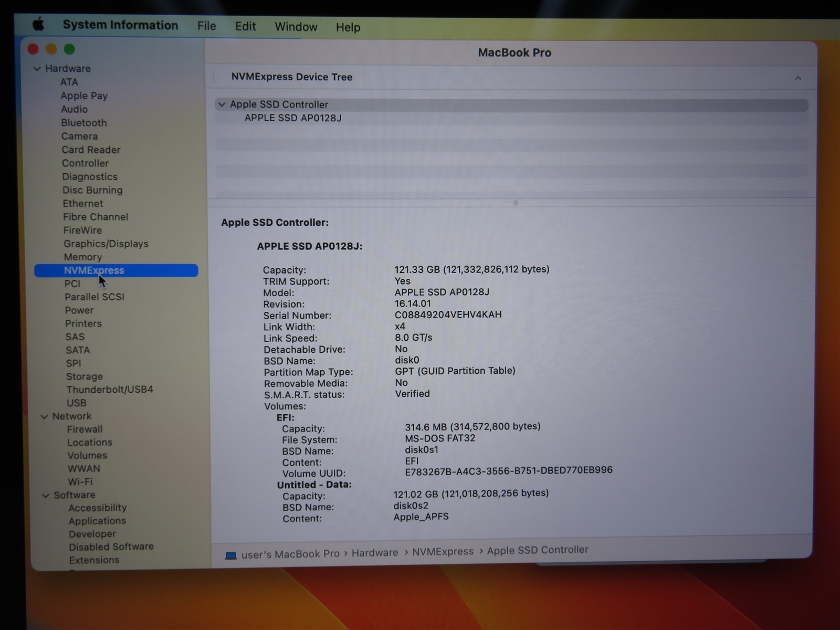The width and height of the screenshot is (840, 630).
Task: Click Hardware in the path bar
Action: tap(375, 553)
